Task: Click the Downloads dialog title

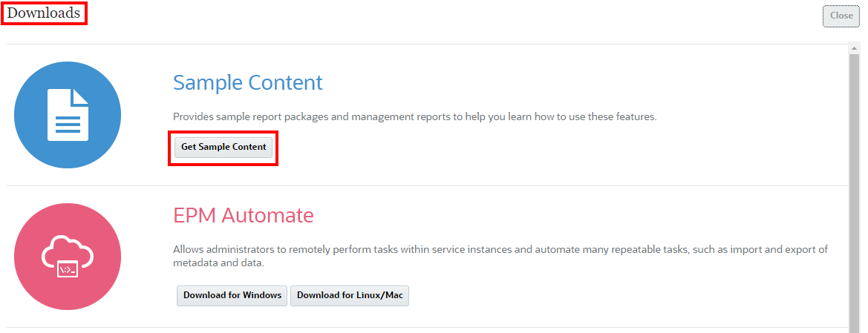Action: [x=44, y=13]
